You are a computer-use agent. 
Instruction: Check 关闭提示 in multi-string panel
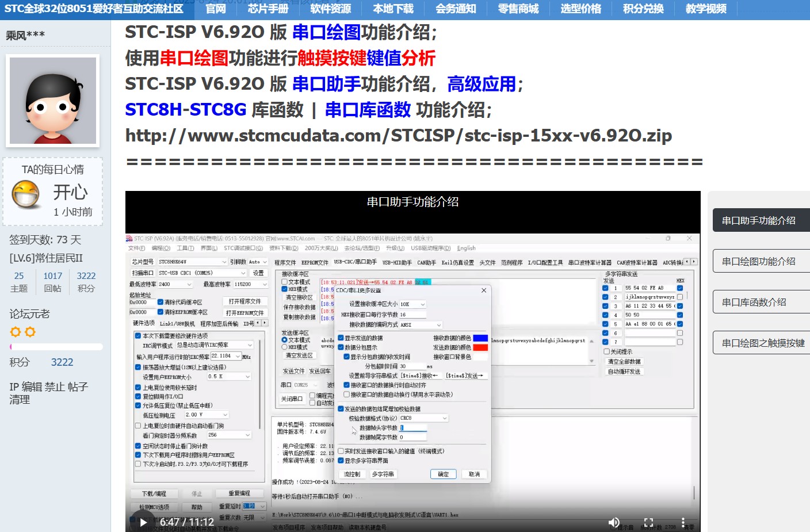[x=606, y=351]
